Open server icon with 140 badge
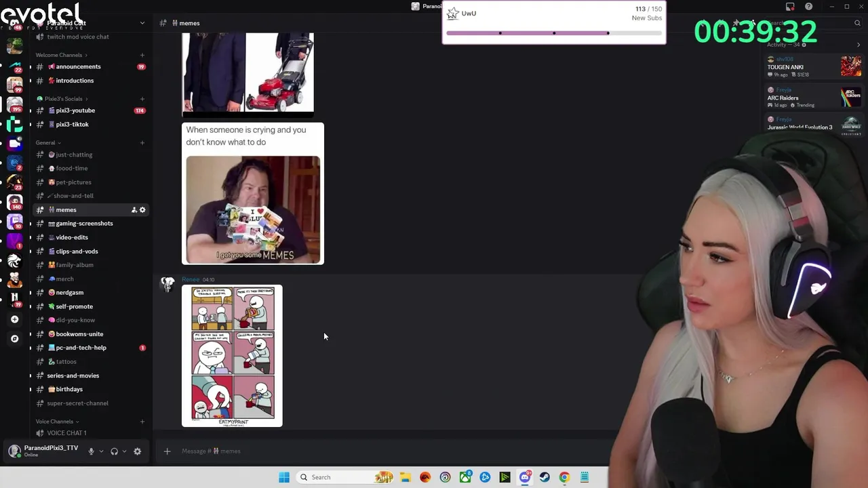The image size is (868, 488). 14,202
